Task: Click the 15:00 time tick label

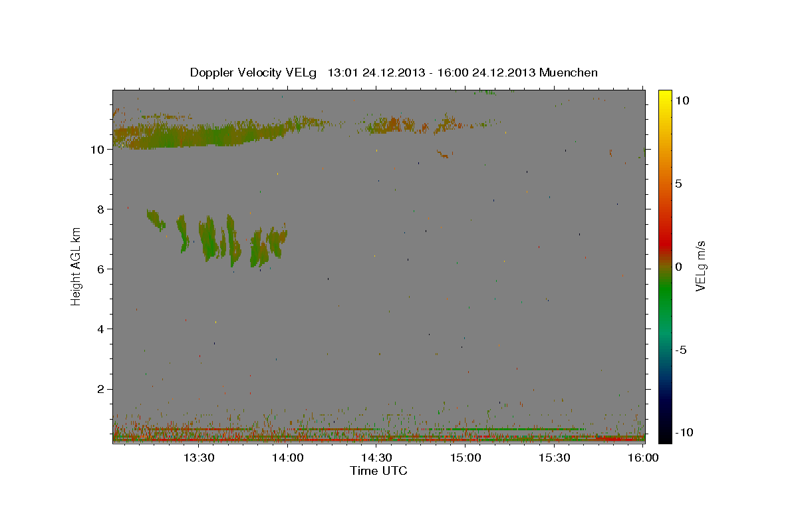Action: coord(465,458)
